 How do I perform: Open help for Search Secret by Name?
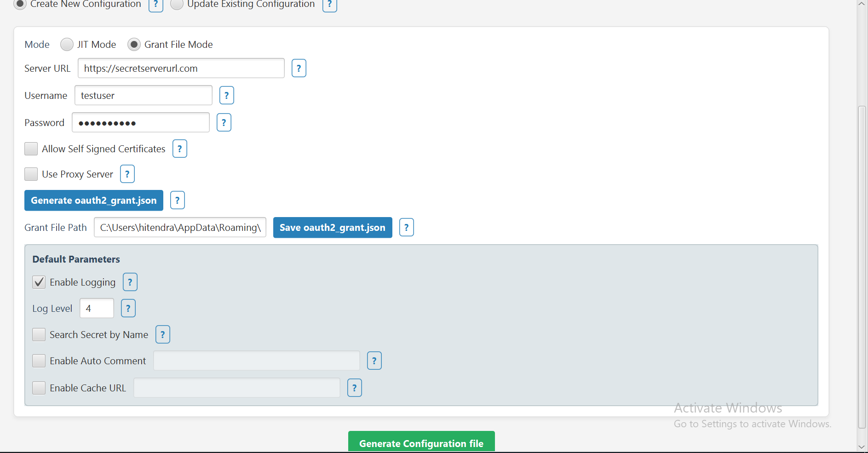[162, 335]
